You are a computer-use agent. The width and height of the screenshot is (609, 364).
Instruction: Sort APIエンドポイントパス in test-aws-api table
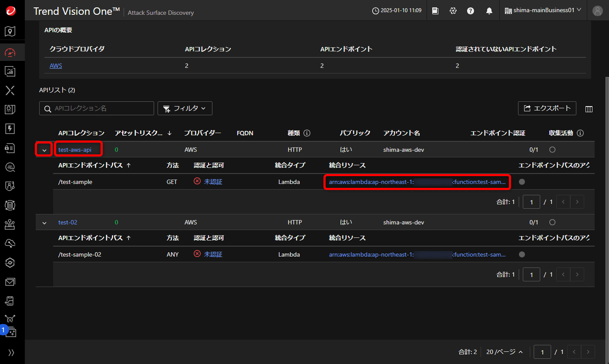tap(128, 165)
